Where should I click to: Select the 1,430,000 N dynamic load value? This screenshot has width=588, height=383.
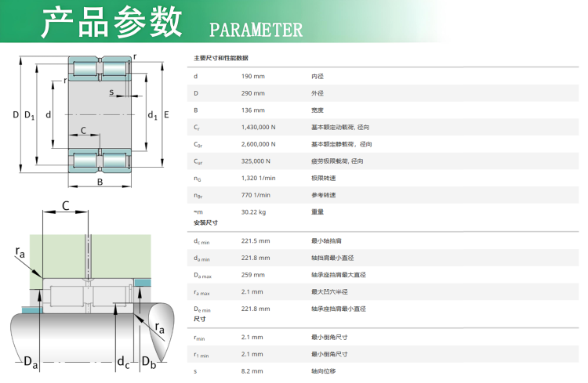(x=258, y=127)
